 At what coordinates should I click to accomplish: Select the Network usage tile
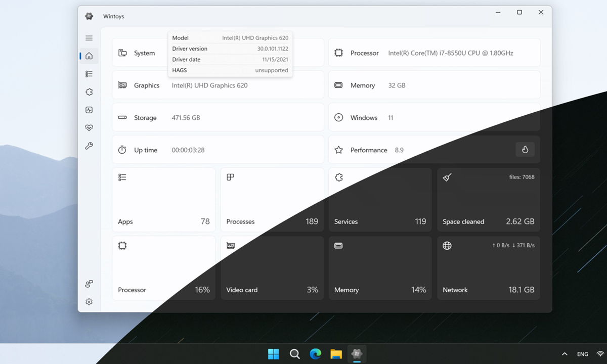488,268
